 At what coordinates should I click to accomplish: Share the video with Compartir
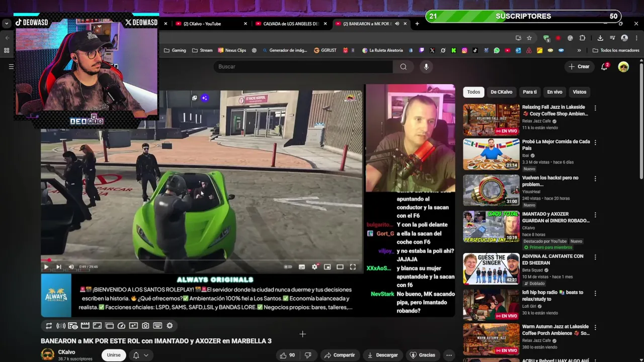tap(340, 355)
